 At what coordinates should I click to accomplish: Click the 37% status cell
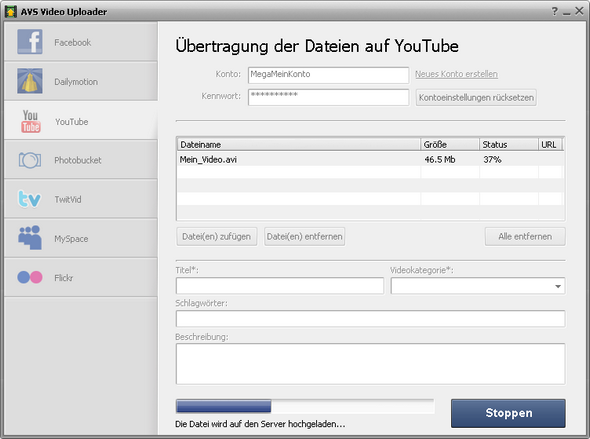[492, 159]
